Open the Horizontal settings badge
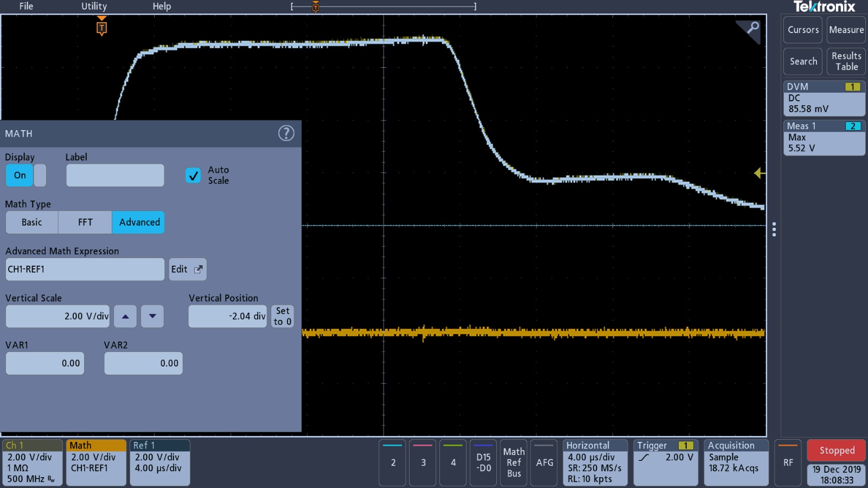This screenshot has height=488, width=868. 595,462
